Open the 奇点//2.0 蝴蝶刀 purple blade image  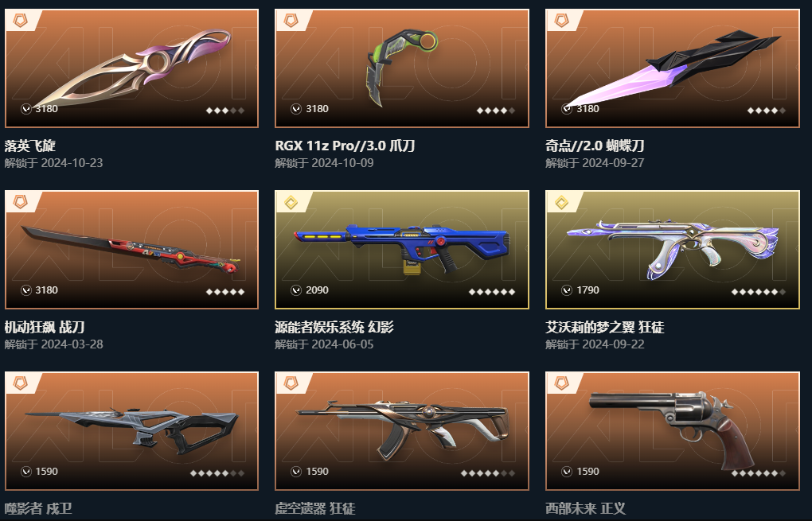tap(673, 68)
